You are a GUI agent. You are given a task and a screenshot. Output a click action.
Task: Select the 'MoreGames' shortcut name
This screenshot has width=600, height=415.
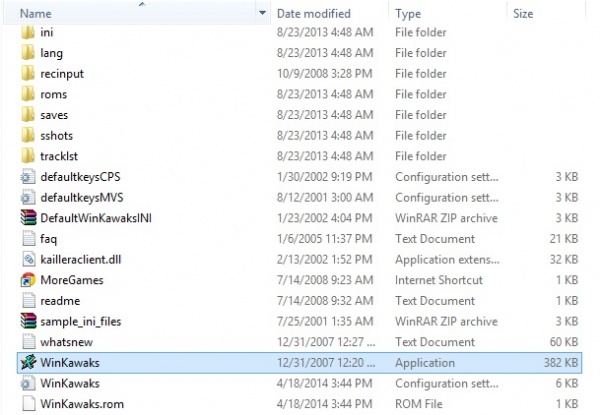pyautogui.click(x=72, y=280)
